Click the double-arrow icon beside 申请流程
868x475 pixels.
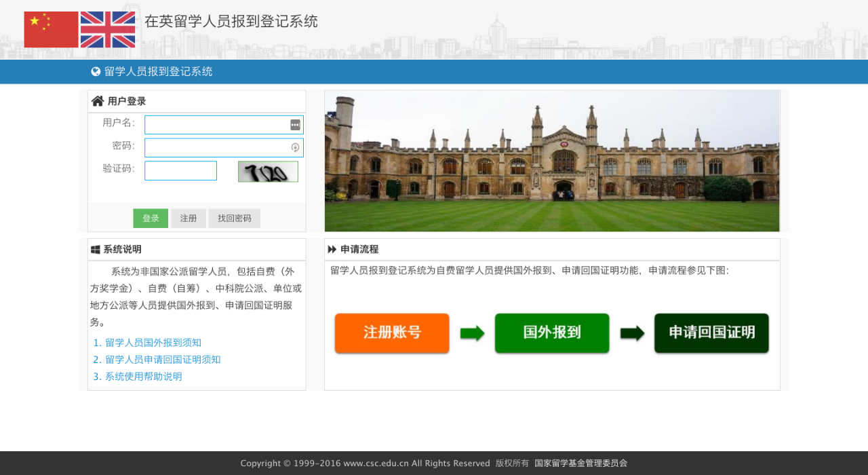pos(332,249)
